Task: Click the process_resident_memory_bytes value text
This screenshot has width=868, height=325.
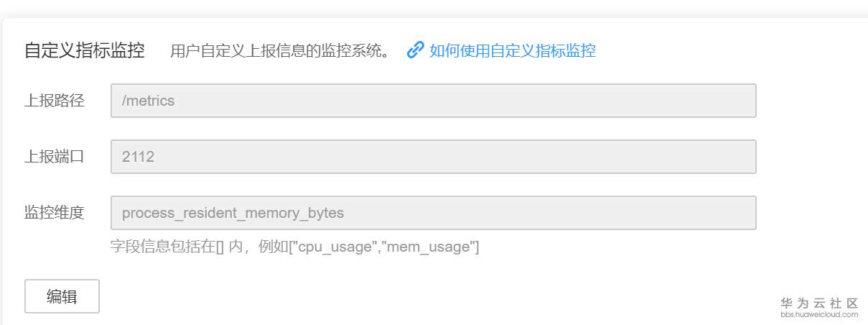Action: (233, 213)
